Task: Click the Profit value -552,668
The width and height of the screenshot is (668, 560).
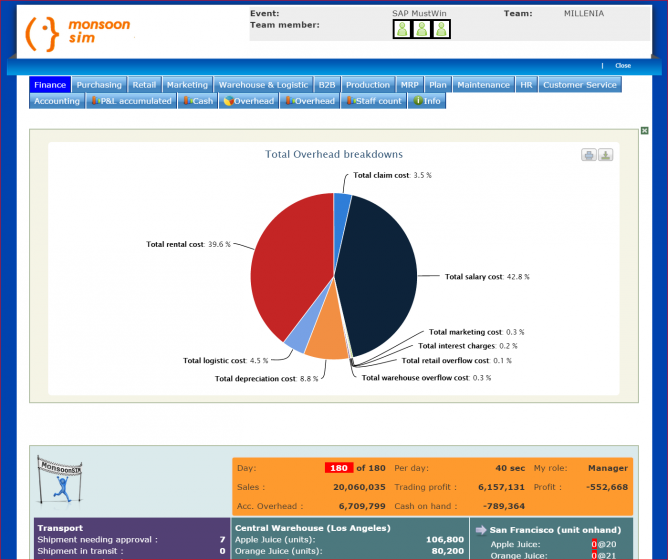Action: coord(607,487)
